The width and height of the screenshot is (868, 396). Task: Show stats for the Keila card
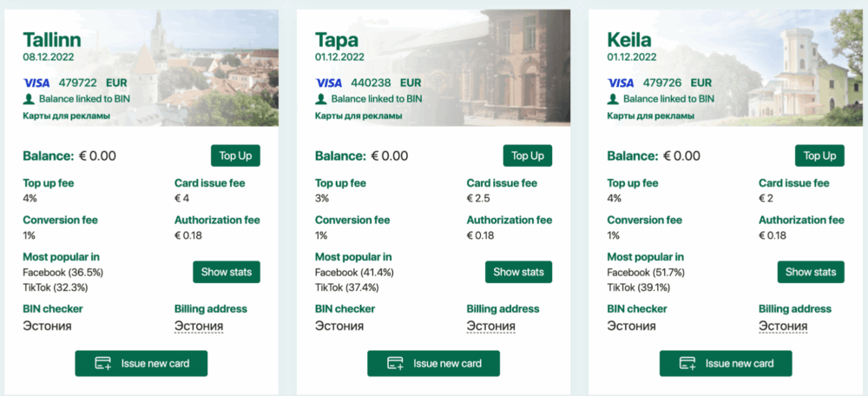coord(811,272)
